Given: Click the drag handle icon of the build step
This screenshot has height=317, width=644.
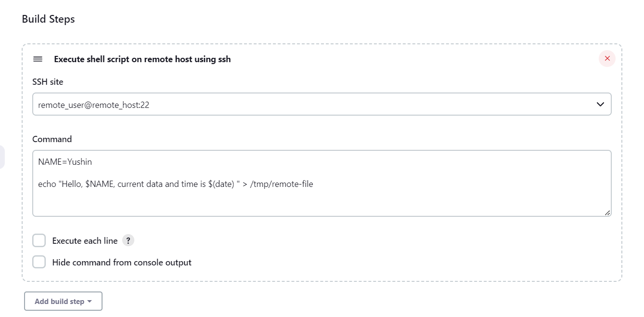Looking at the screenshot, I should coord(38,59).
